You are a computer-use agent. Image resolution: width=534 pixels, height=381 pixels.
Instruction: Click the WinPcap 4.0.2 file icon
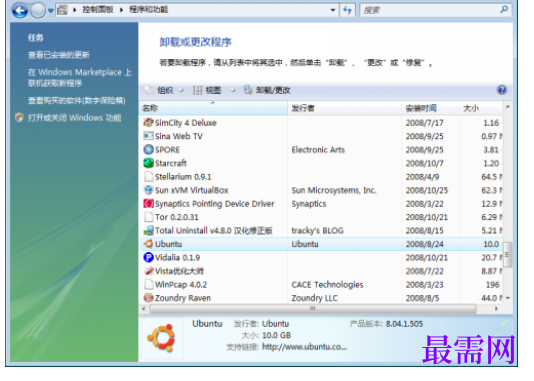[x=148, y=284]
